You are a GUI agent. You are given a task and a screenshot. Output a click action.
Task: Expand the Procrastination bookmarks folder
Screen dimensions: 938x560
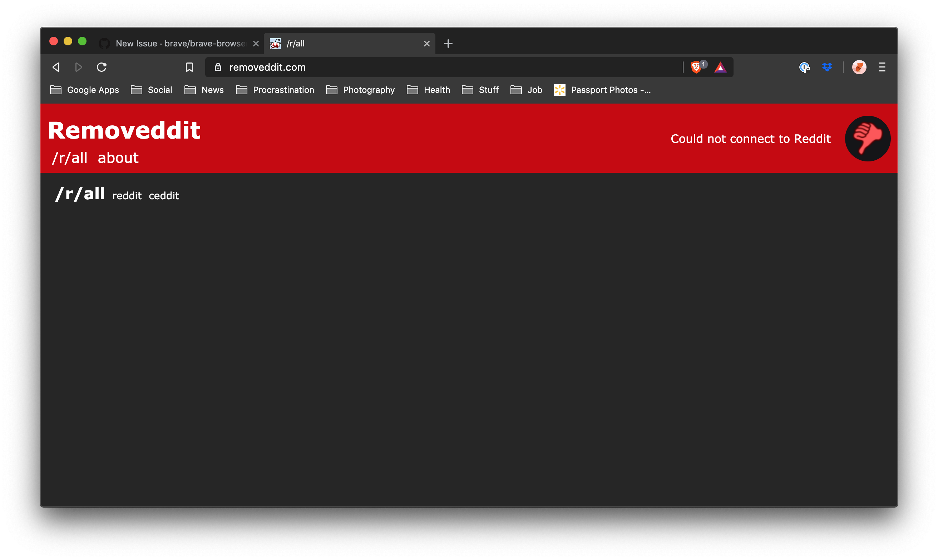[x=275, y=90]
